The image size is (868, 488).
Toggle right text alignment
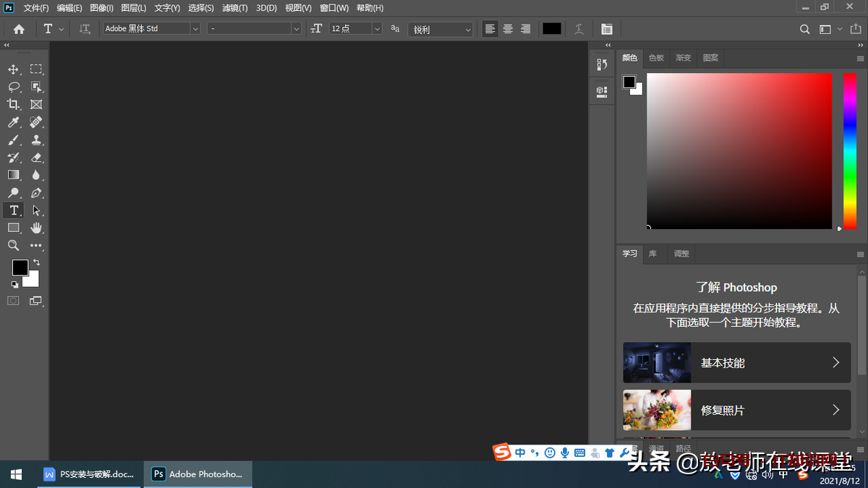coord(524,29)
